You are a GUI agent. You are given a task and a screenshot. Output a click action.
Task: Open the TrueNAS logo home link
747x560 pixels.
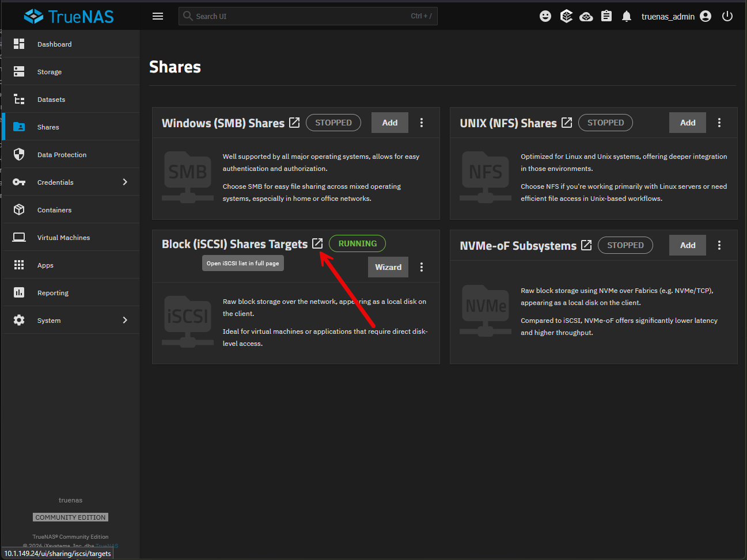[x=69, y=16]
